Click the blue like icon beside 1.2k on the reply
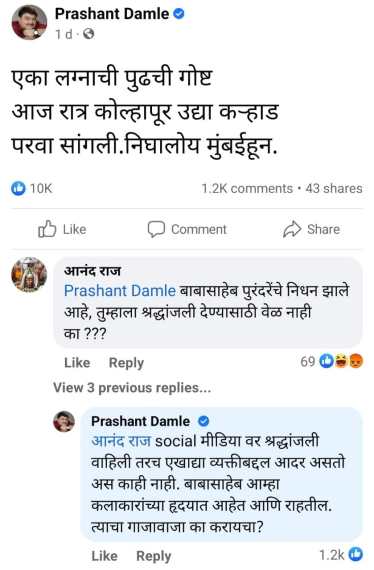The height and width of the screenshot is (570, 374). [x=355, y=554]
